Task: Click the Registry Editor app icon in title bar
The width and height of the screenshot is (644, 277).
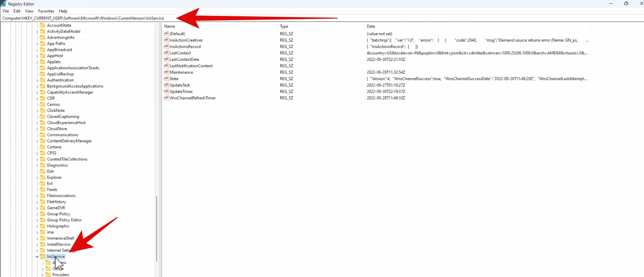Action: 3,4
